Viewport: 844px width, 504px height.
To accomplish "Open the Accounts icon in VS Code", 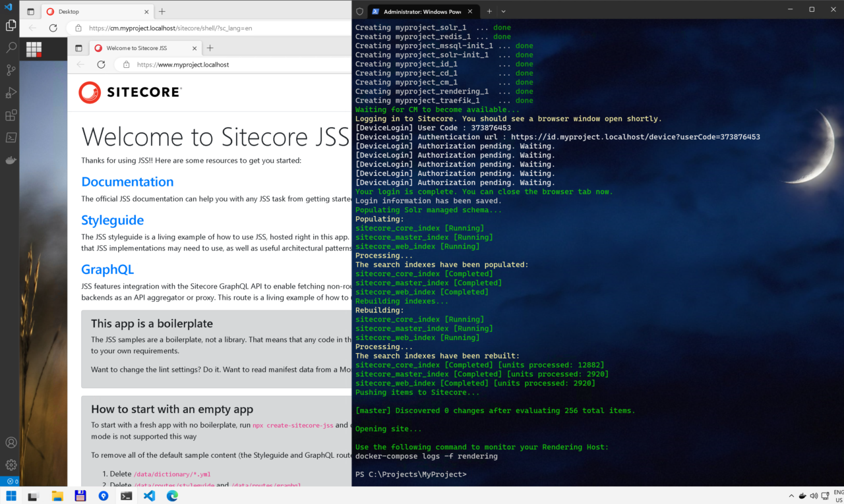I will 10,442.
